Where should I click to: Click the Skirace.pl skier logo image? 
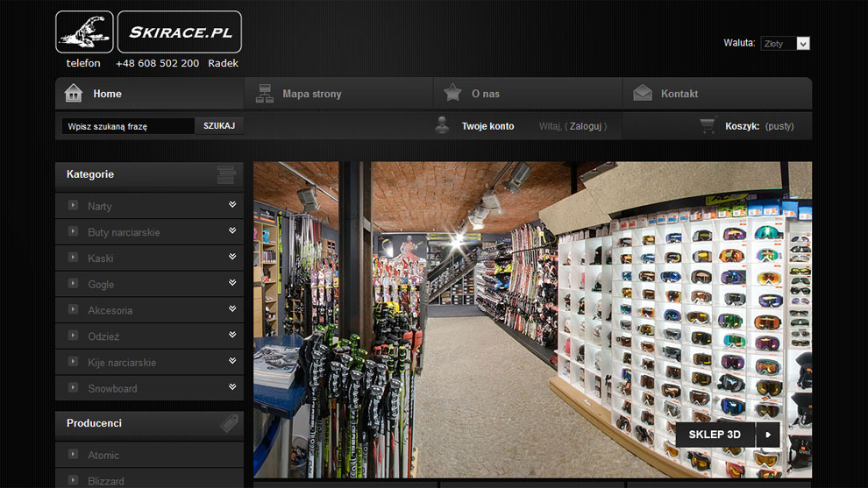[84, 32]
